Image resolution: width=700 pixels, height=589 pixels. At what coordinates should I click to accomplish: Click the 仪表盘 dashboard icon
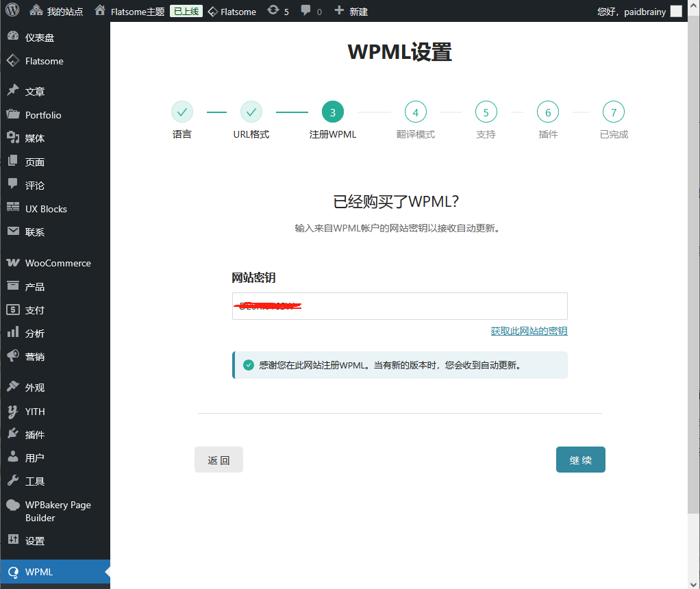click(13, 36)
